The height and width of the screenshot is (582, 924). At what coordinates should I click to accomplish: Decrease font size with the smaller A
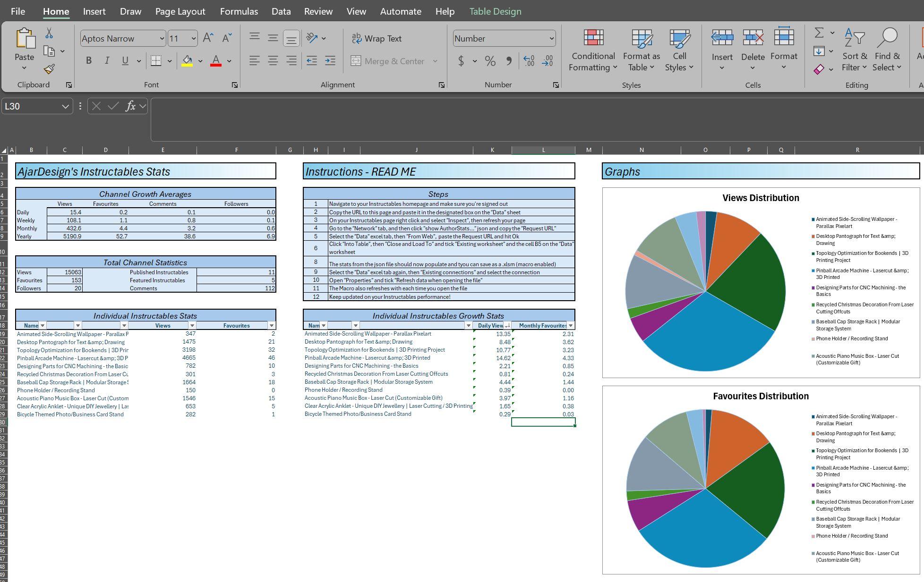point(227,38)
